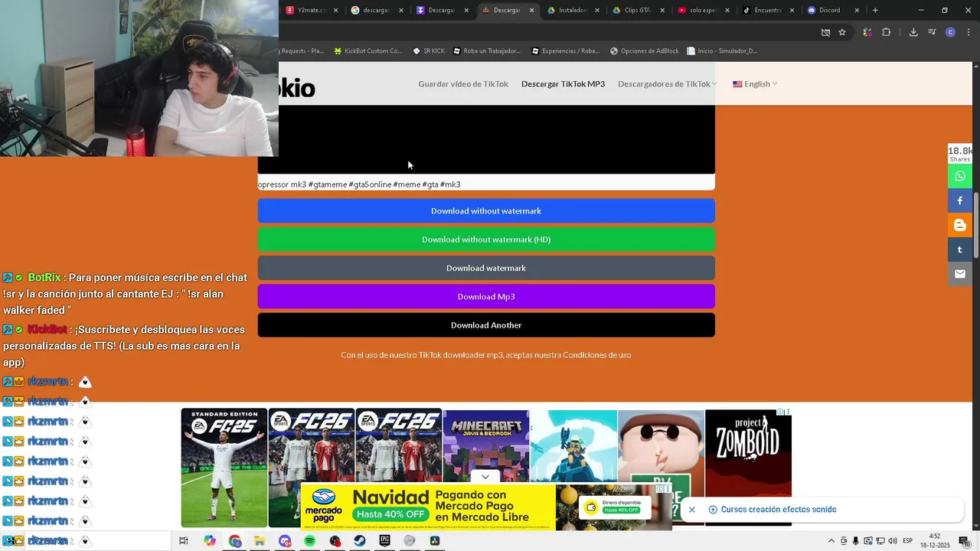980x551 pixels.
Task: Open Experiencias / Roba bookmark
Action: click(x=565, y=51)
